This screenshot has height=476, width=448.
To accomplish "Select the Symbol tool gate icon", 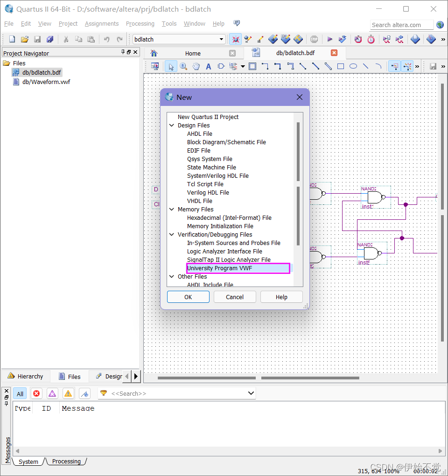I will click(221, 66).
